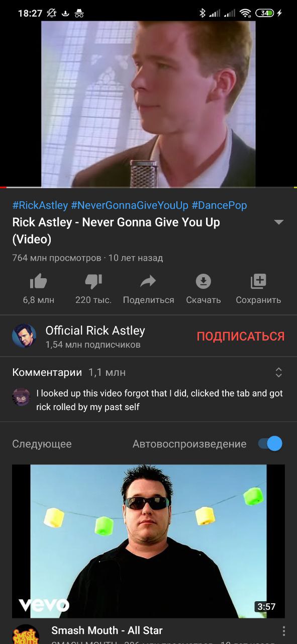Open the #DancePop hashtag link
The height and width of the screenshot is (644, 297).
[x=219, y=205]
